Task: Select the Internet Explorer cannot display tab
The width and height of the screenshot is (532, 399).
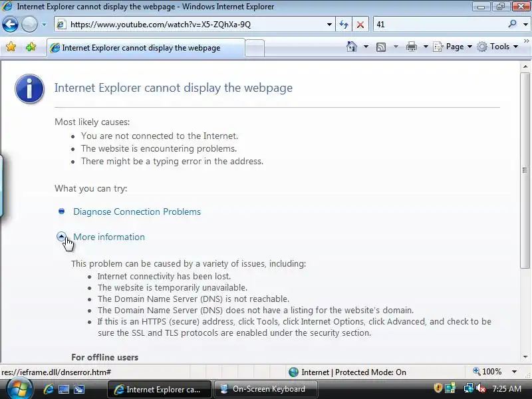Action: point(146,48)
